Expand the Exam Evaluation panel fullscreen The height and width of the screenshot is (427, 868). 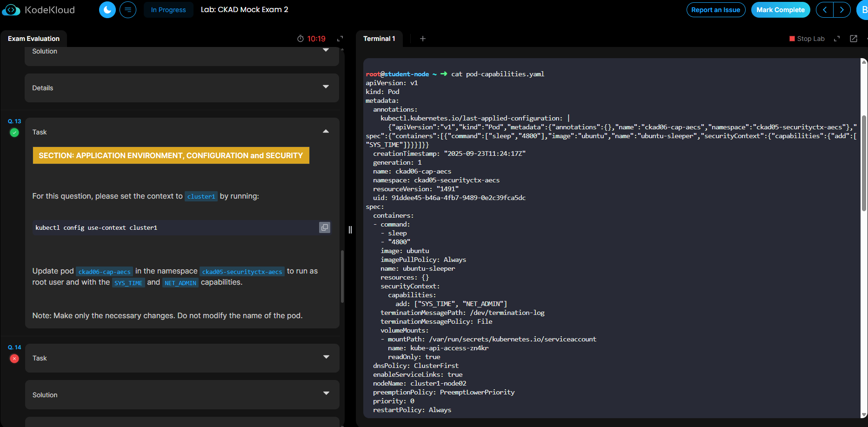[340, 39]
